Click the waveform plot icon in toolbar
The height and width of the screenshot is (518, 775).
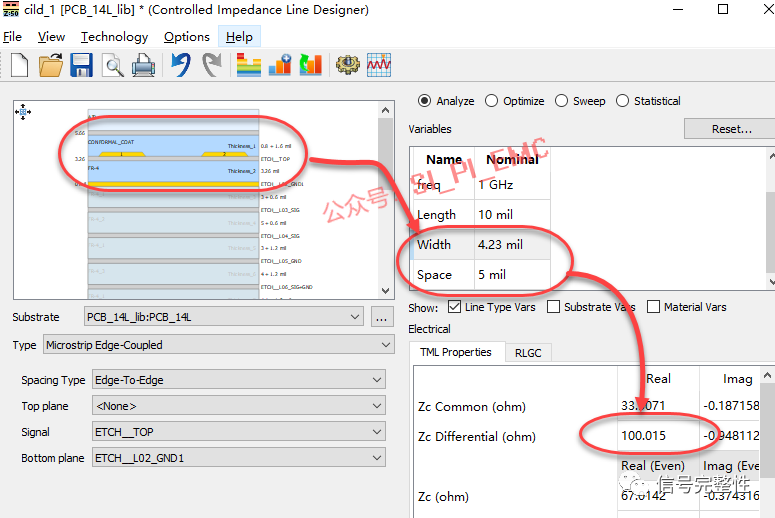click(x=379, y=66)
